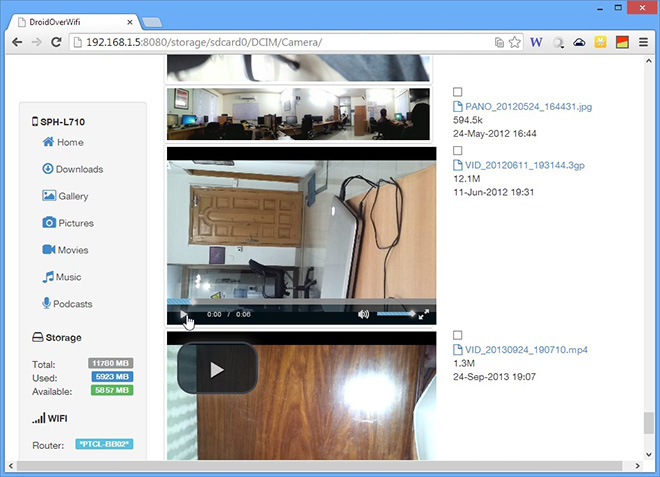Click the 594.5k file size text
Image resolution: width=660 pixels, height=477 pixels.
coord(468,120)
